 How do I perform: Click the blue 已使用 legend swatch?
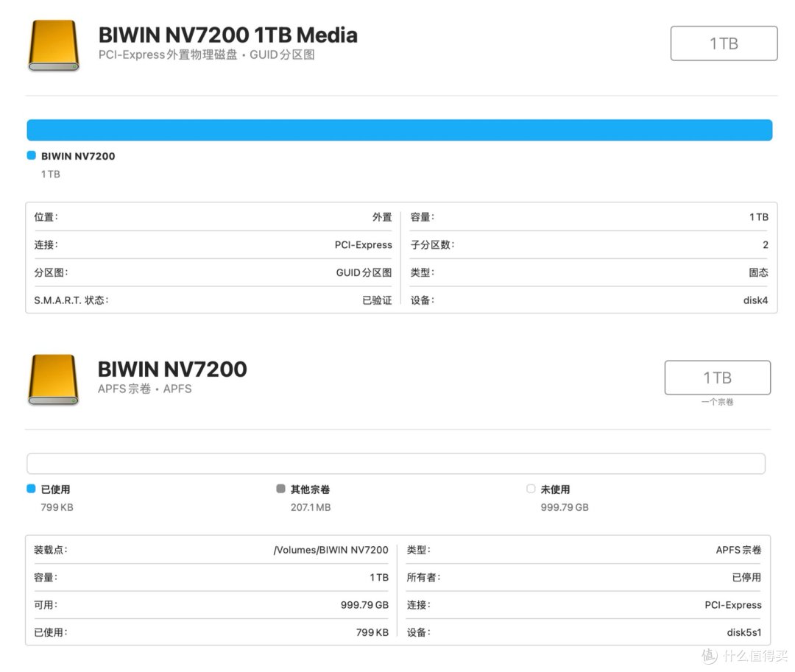(x=31, y=489)
